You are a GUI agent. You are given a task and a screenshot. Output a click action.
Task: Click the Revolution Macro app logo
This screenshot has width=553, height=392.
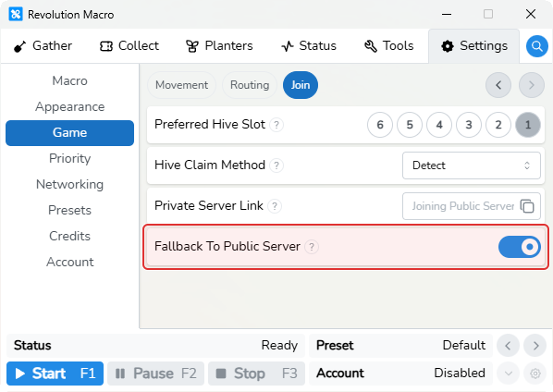point(16,15)
